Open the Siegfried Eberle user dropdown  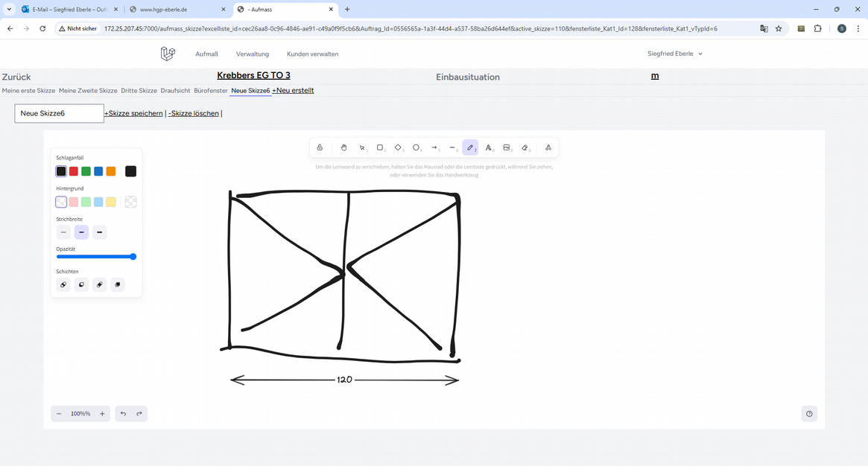pyautogui.click(x=675, y=54)
